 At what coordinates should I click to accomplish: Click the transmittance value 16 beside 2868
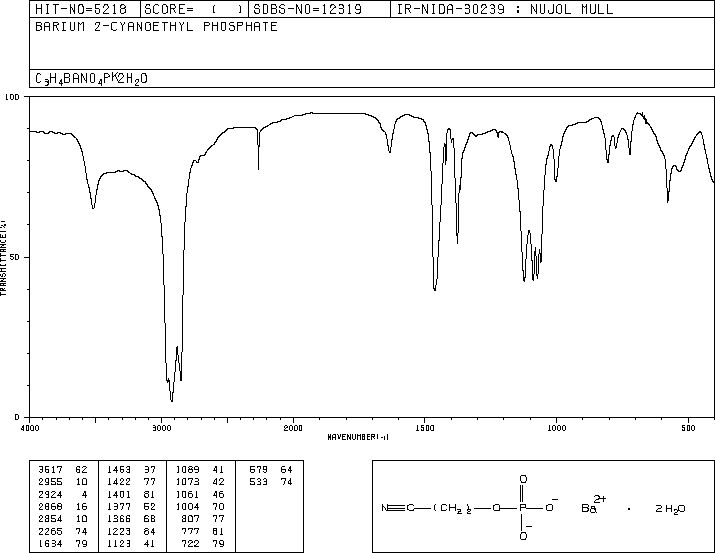[82, 506]
